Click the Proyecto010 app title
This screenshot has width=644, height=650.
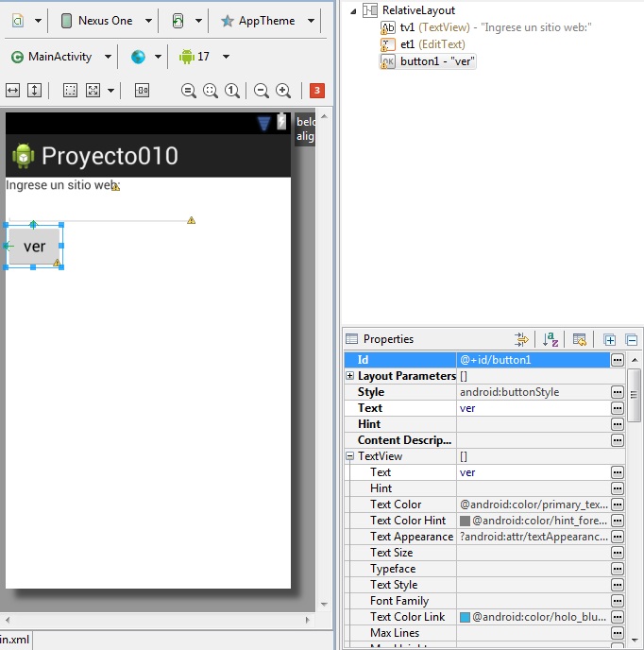tap(110, 156)
